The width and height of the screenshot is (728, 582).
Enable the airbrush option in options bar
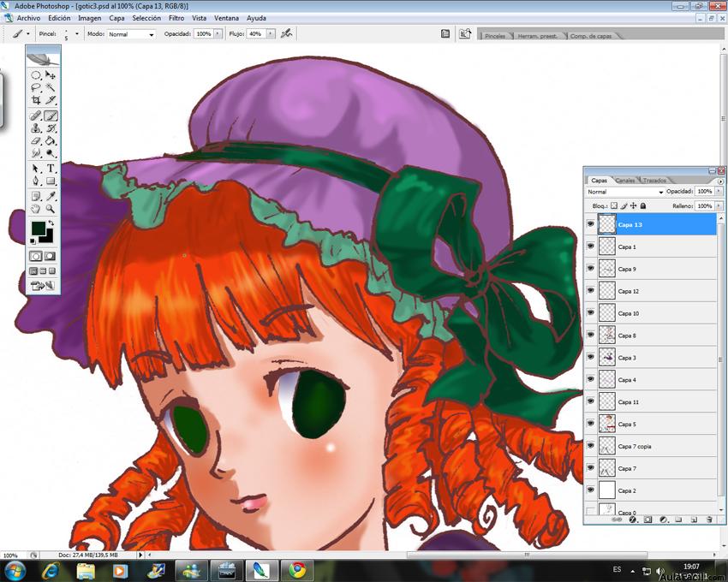[x=286, y=33]
